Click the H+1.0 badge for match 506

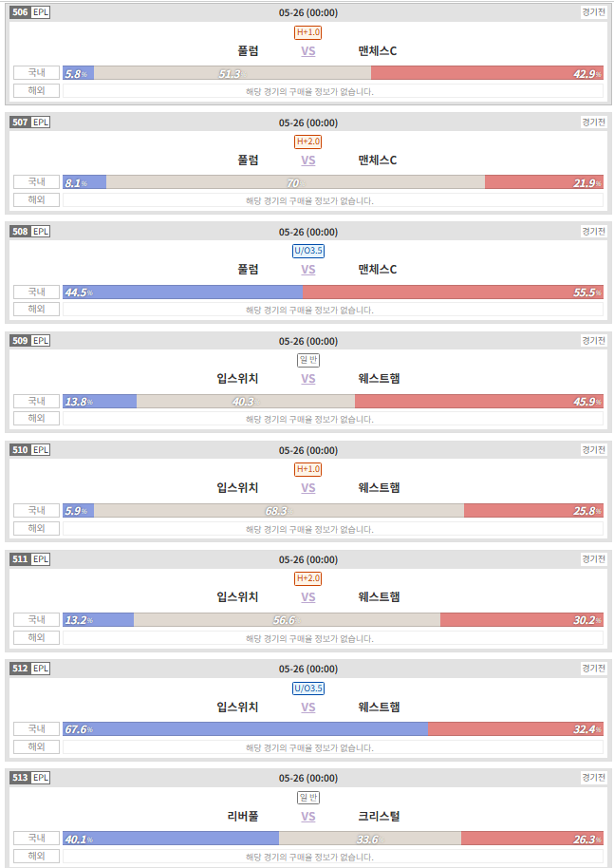point(308,32)
